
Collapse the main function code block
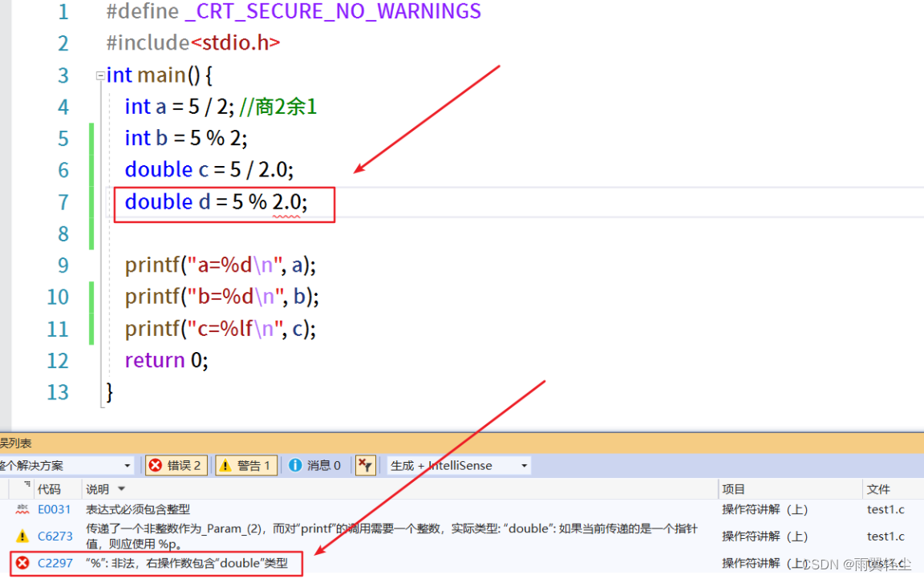tap(100, 76)
